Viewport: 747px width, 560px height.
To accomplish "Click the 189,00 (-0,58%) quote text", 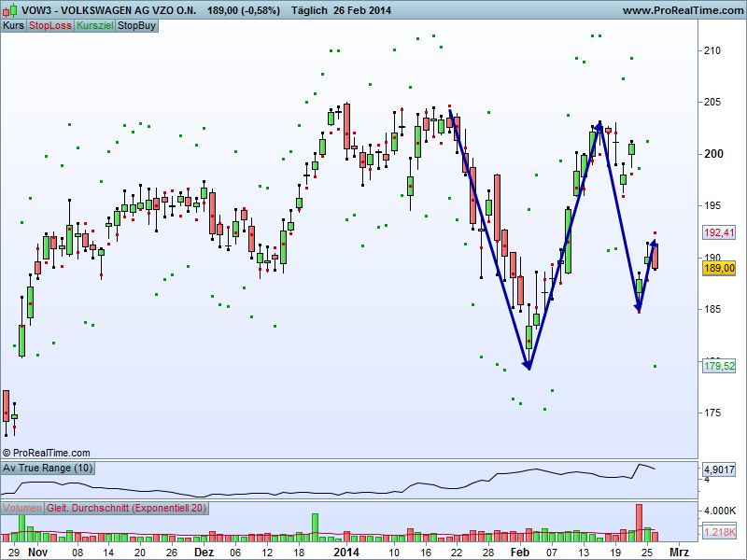I will [x=244, y=10].
